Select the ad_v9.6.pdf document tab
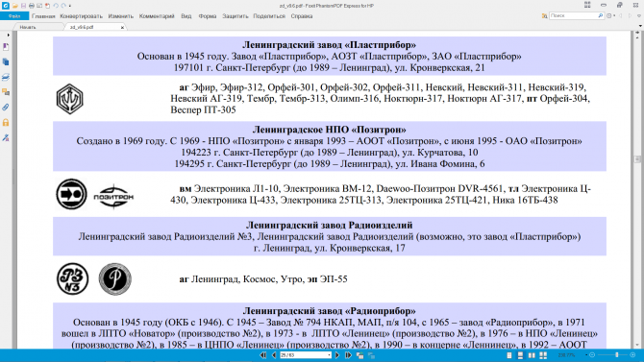The width and height of the screenshot is (644, 362). tap(82, 27)
